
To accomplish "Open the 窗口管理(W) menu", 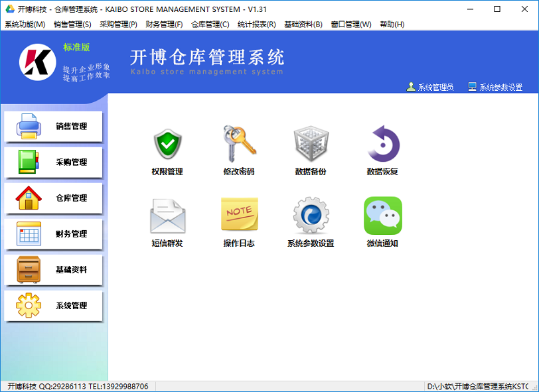I will click(351, 25).
